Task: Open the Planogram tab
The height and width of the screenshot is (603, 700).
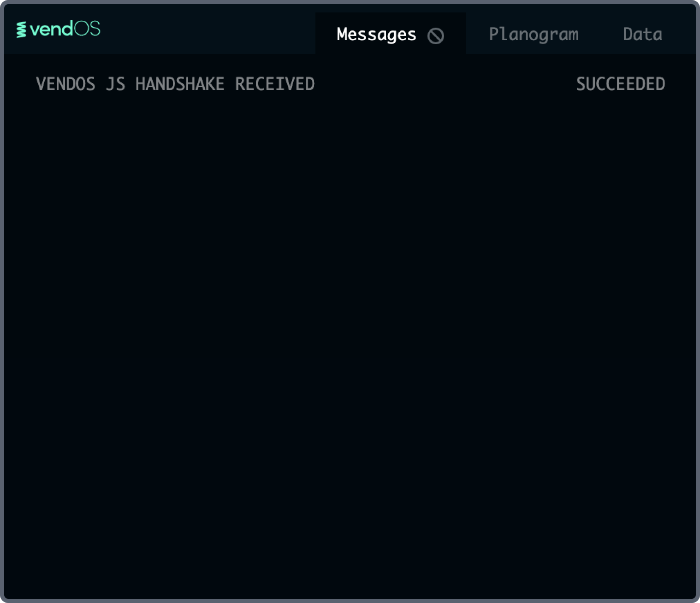Action: (x=534, y=35)
